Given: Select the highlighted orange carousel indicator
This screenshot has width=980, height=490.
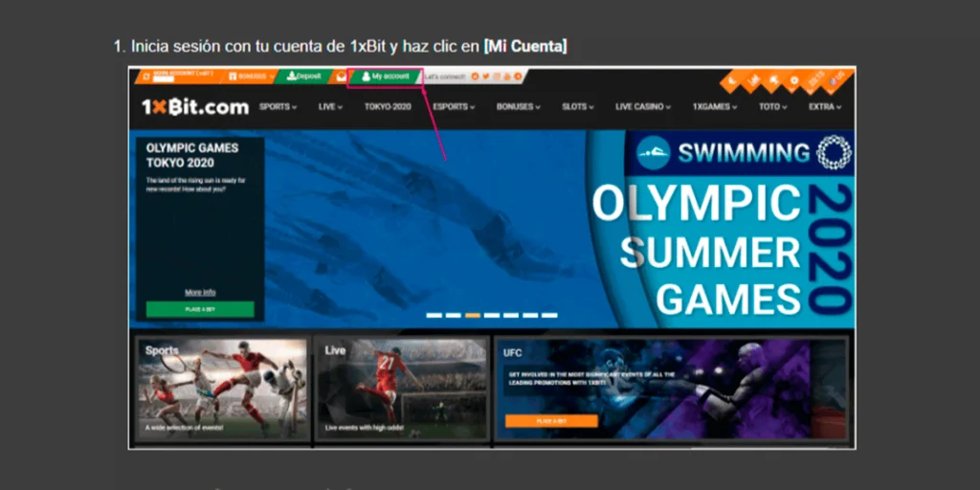Looking at the screenshot, I should pos(473,315).
